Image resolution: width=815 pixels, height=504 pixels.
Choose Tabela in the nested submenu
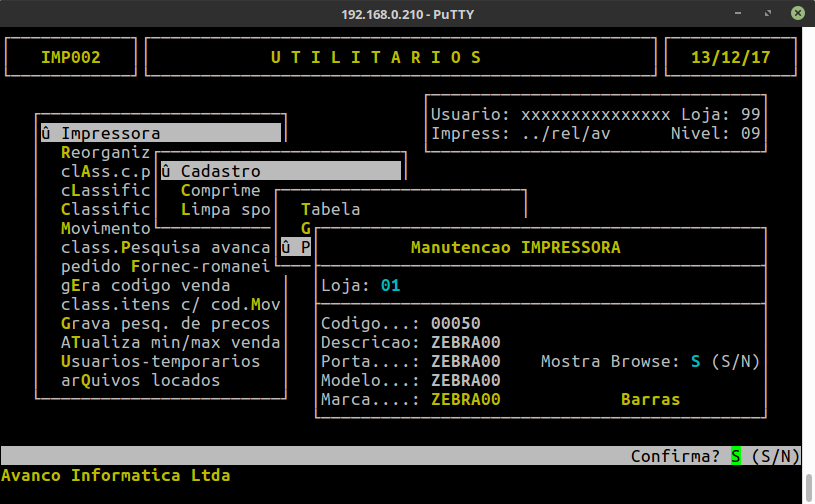(330, 209)
